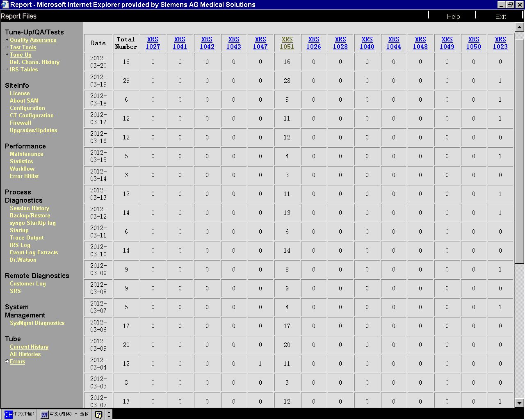Select the 2012-03-10 date cell
The height and width of the screenshot is (420, 525).
tap(98, 251)
